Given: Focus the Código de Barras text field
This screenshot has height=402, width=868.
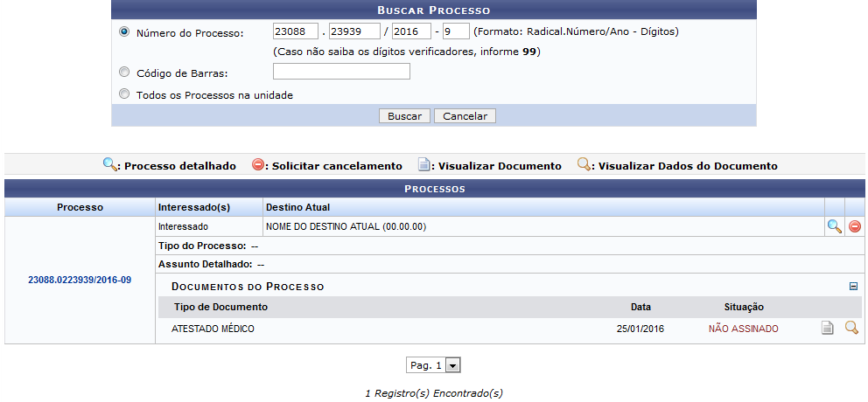Looking at the screenshot, I should point(341,72).
